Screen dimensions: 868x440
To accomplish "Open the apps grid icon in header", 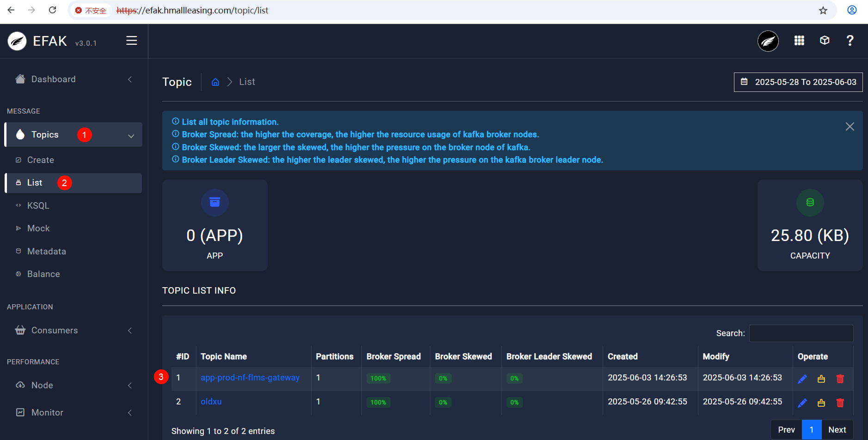I will coord(799,41).
